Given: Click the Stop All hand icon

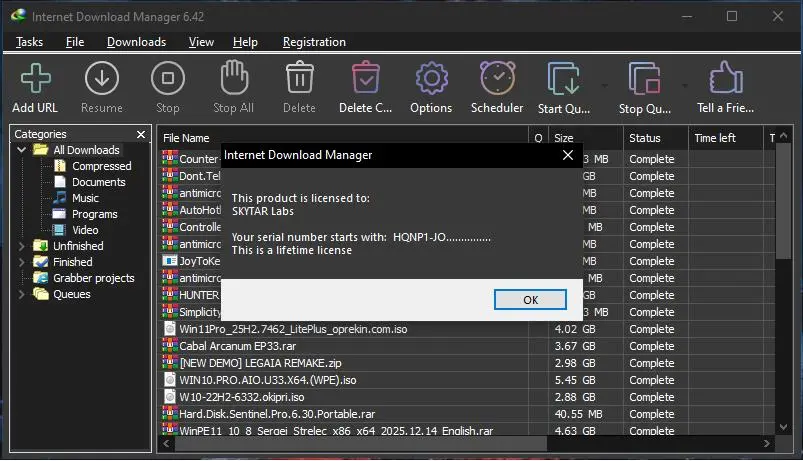Looking at the screenshot, I should click(234, 77).
